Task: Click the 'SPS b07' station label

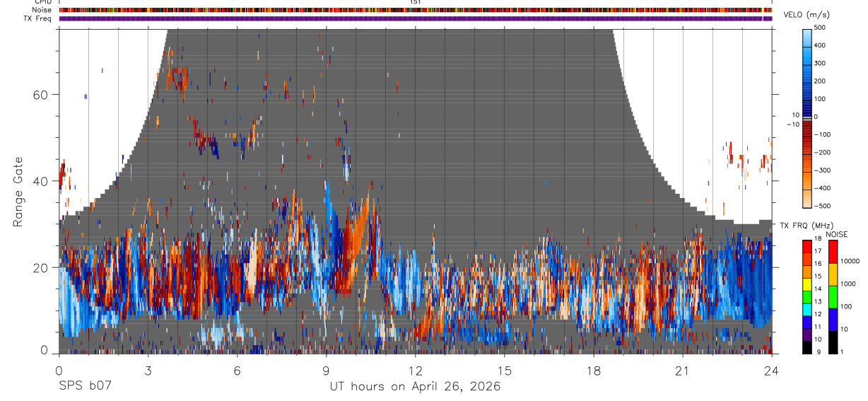Action: point(85,386)
